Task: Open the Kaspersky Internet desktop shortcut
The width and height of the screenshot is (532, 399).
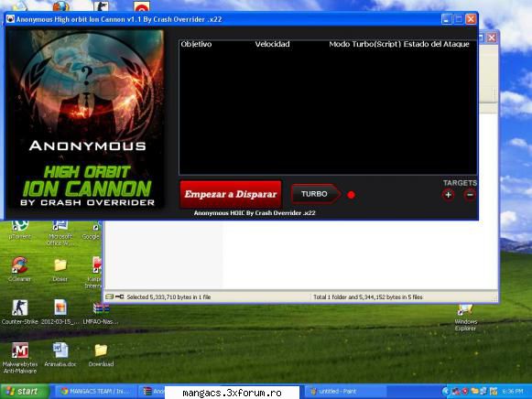Action: (93, 273)
